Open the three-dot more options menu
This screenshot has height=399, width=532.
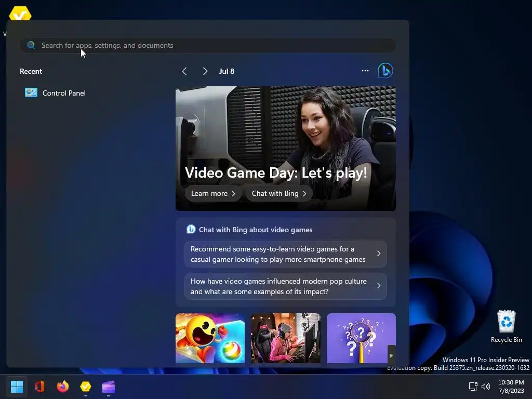(x=365, y=71)
